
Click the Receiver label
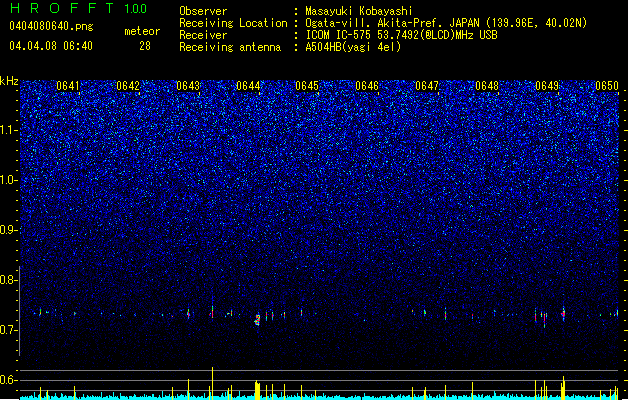tap(203, 35)
